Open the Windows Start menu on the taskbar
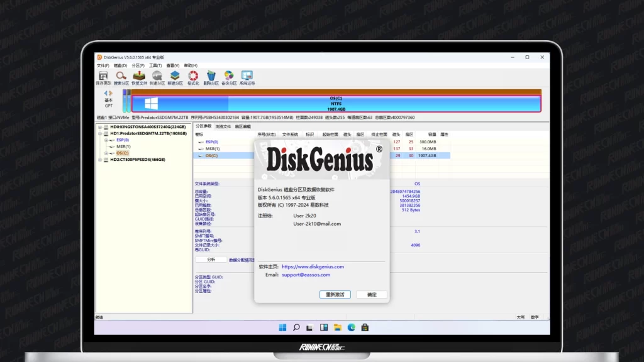Screen dimensions: 644x362 282,327
